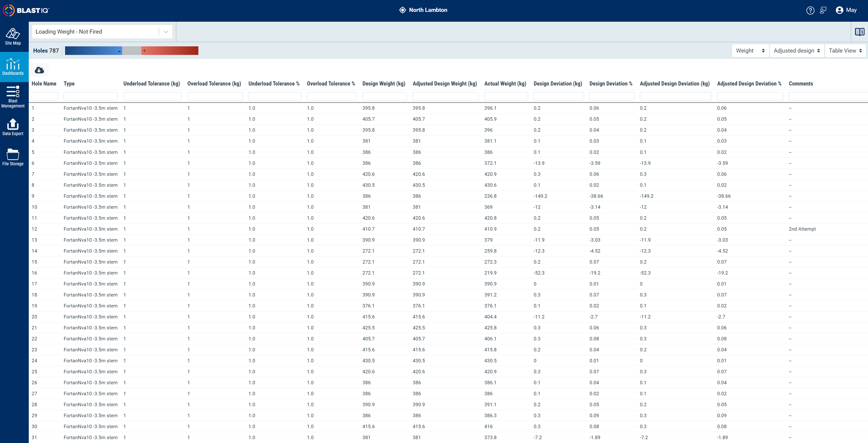Expand the Loading Weight - Not Fired dropdown
868x443 pixels.
pos(102,32)
